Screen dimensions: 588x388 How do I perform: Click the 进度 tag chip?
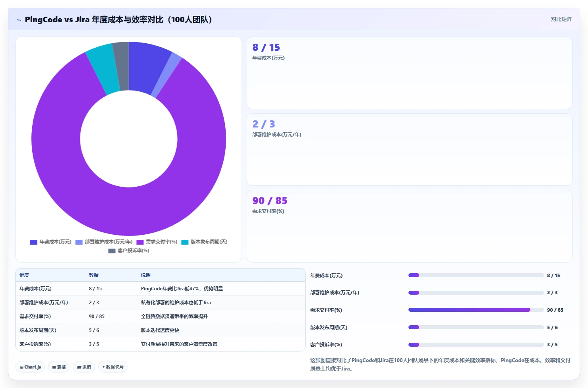point(84,367)
